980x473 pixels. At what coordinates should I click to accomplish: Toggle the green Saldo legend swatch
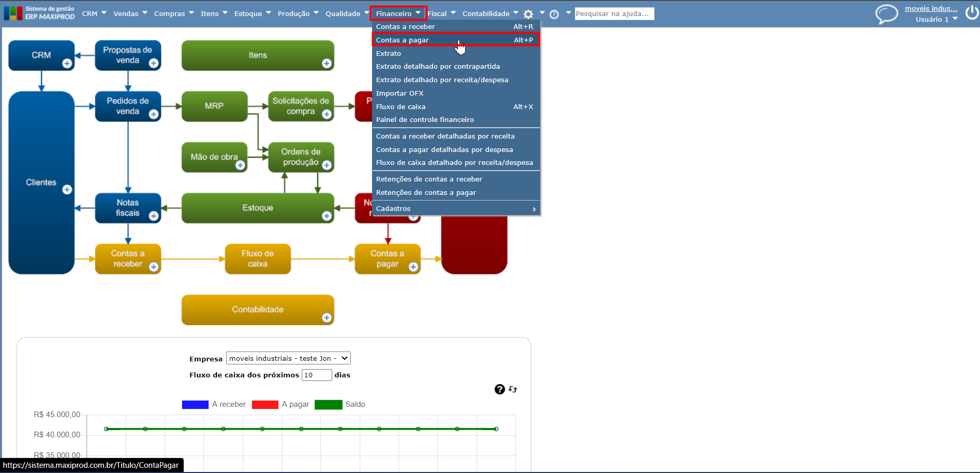point(329,405)
